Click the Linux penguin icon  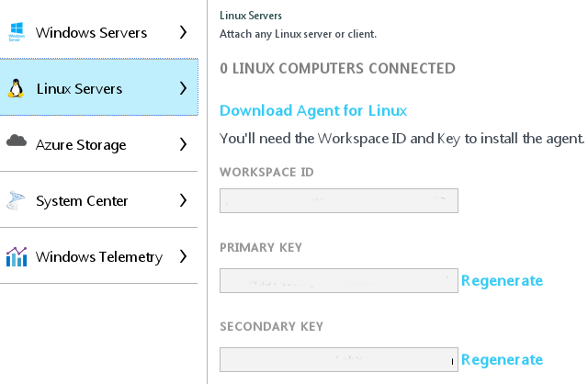16,88
